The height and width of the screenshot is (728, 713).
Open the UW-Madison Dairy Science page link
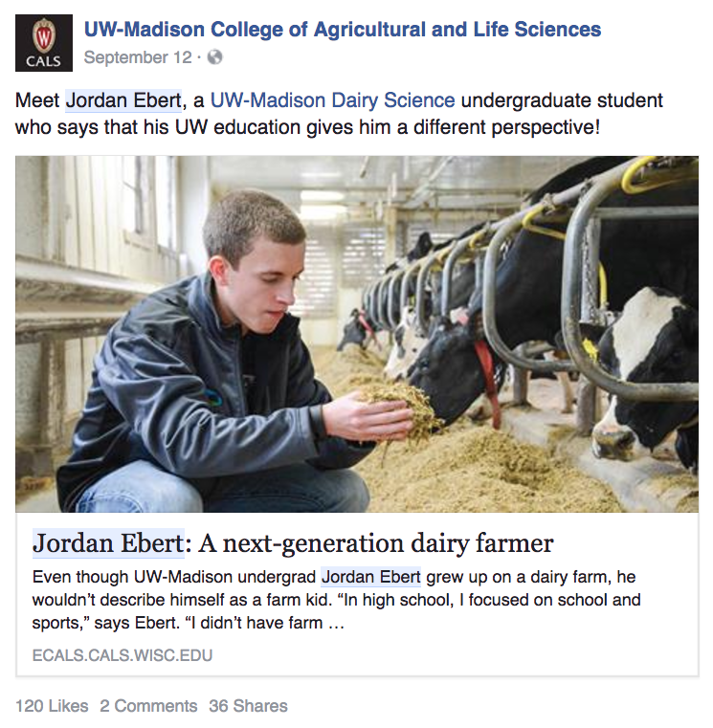[332, 100]
